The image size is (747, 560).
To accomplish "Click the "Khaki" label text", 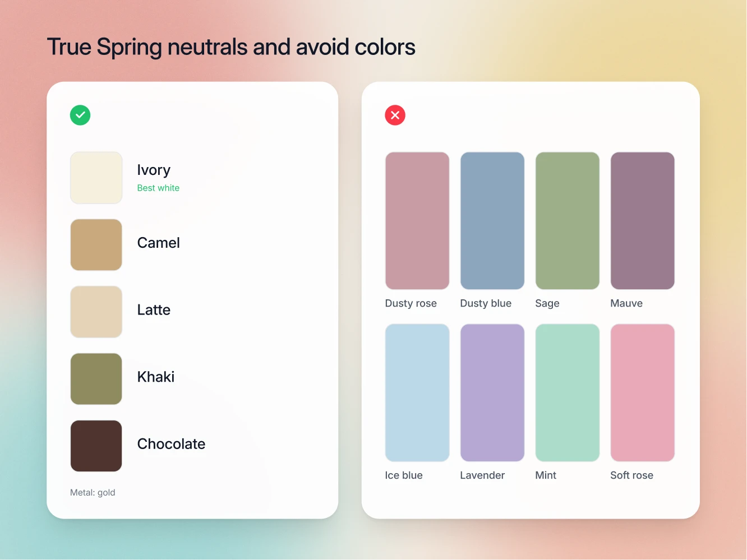I will [x=156, y=377].
